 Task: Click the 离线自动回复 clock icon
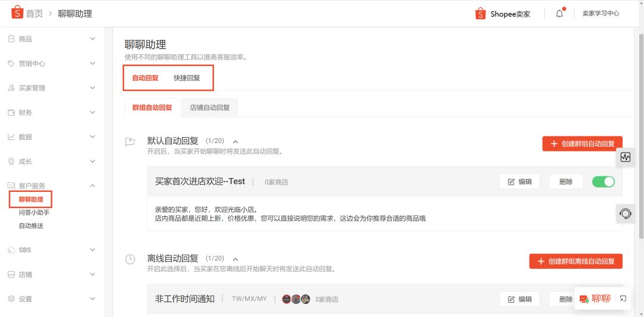click(x=130, y=259)
